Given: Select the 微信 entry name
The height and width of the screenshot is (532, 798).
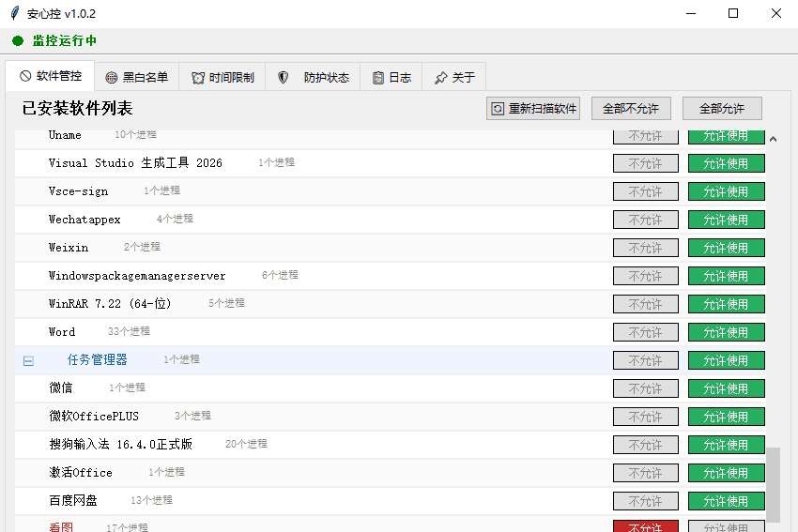Looking at the screenshot, I should point(61,388).
